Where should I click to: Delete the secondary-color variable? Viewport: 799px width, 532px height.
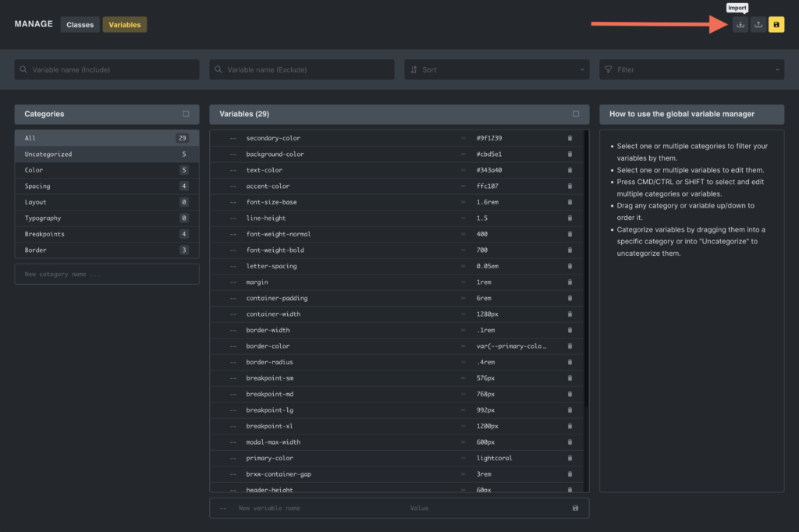(x=570, y=138)
